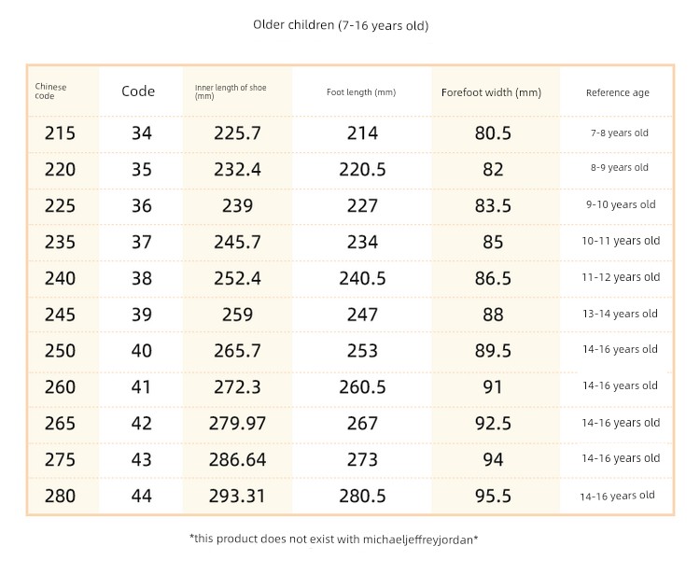Select the '7-8 years old' reference age

click(x=620, y=133)
